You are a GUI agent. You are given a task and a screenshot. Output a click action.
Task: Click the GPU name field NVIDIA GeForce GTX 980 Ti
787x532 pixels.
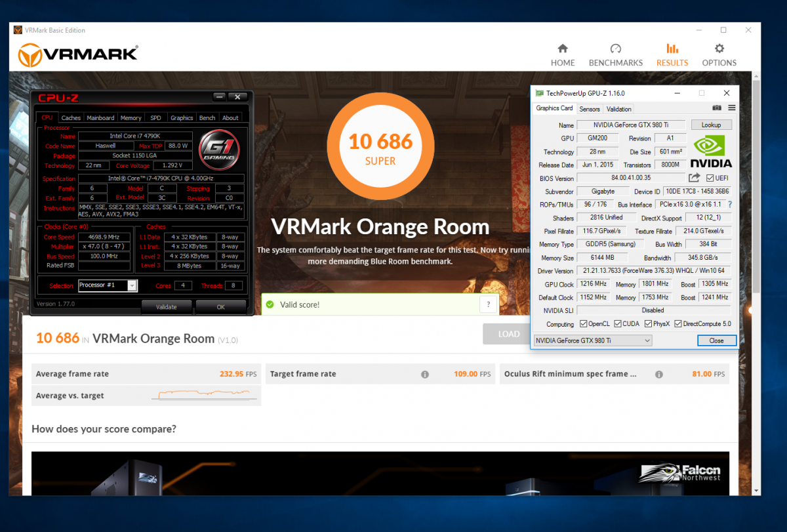coord(631,125)
